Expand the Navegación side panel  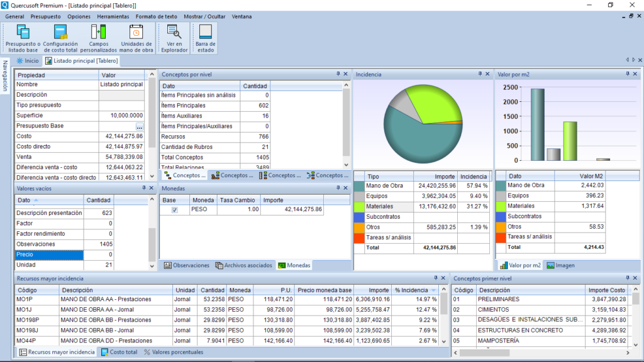(x=5, y=76)
